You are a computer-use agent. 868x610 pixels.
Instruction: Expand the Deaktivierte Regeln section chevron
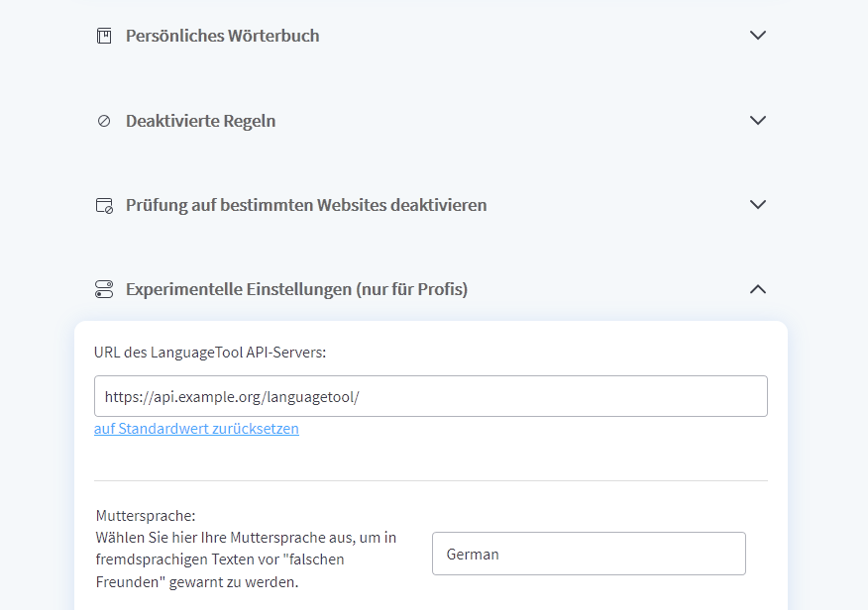(758, 121)
